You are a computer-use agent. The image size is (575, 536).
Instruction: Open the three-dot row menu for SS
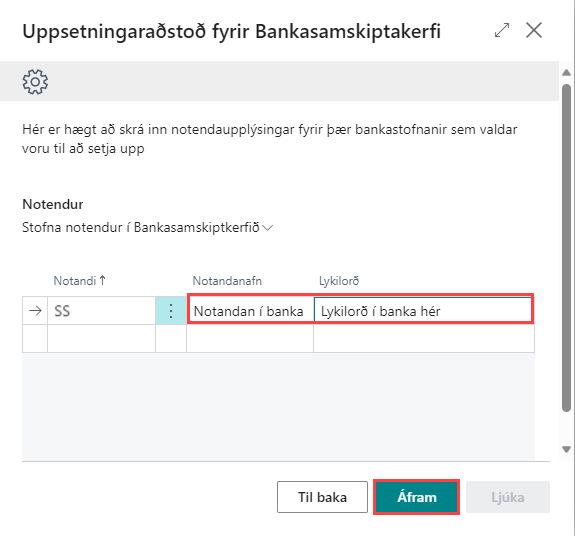click(171, 311)
